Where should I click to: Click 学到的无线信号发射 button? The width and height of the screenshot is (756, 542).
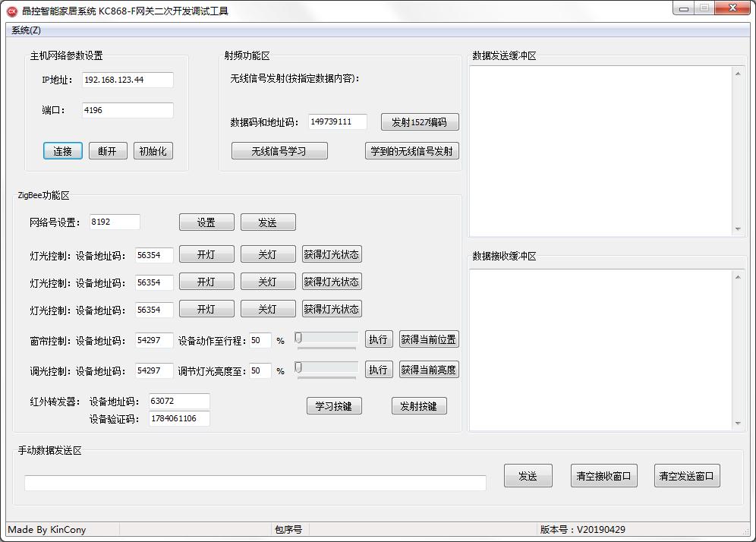point(411,151)
